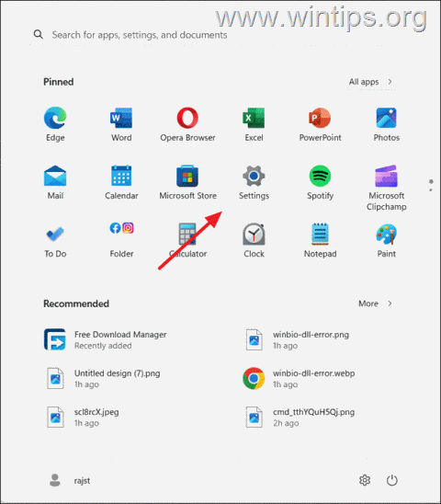441x504 pixels.
Task: Click More recommended items
Action: click(x=375, y=304)
